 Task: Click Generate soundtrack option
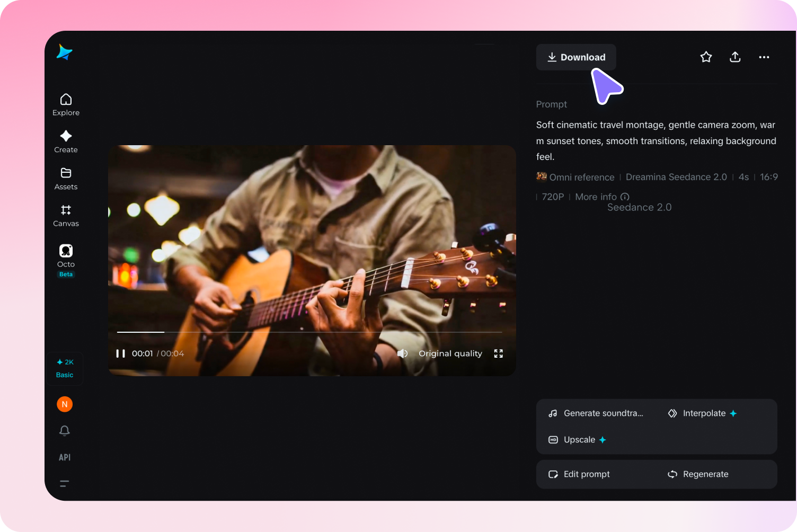coord(596,413)
